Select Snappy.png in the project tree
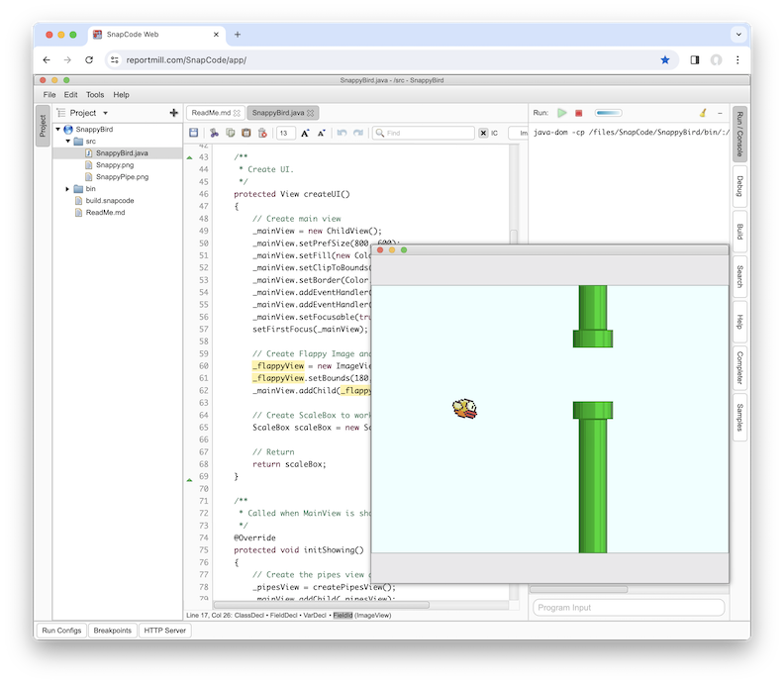This screenshot has height=684, width=784. pos(118,165)
